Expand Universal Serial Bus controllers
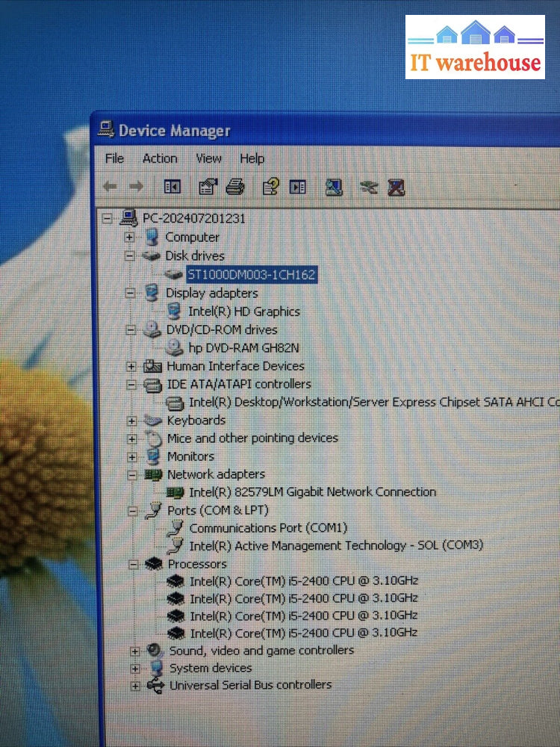 135,686
